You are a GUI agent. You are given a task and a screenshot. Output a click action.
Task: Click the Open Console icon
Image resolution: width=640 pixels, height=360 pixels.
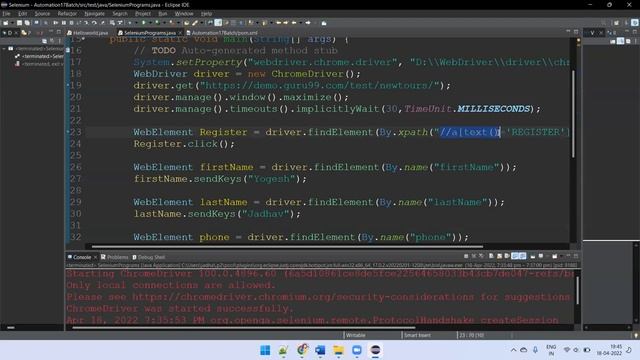click(555, 256)
